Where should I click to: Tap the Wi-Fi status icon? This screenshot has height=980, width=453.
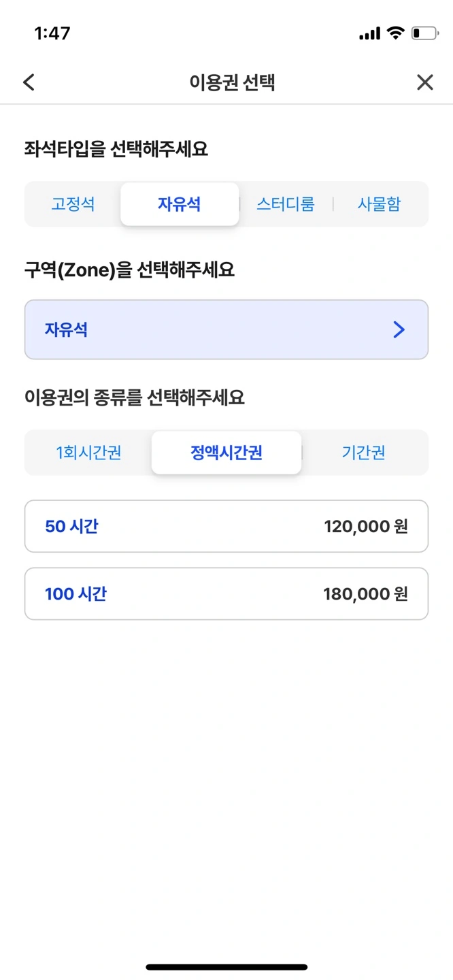[395, 33]
